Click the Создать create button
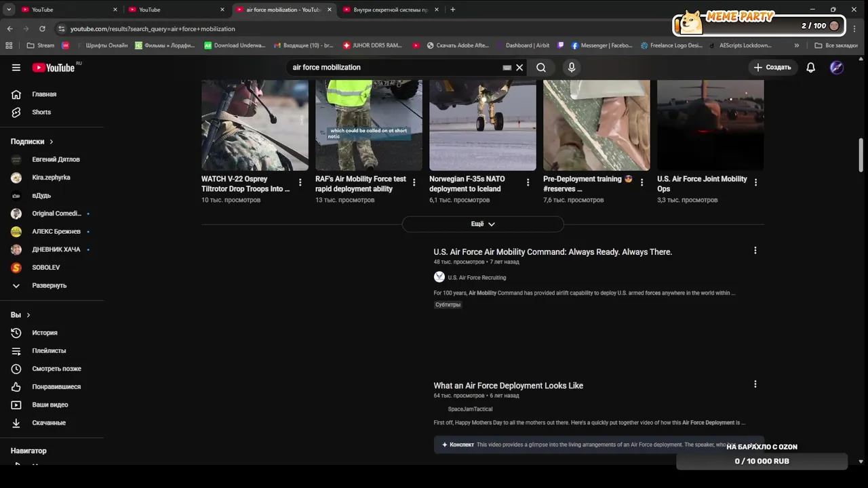 click(772, 67)
